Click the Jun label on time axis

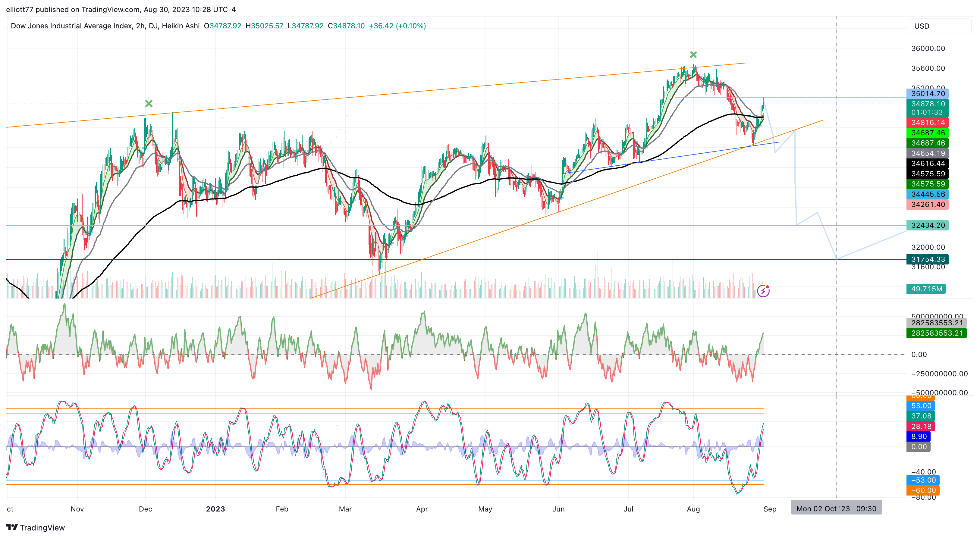tap(558, 509)
